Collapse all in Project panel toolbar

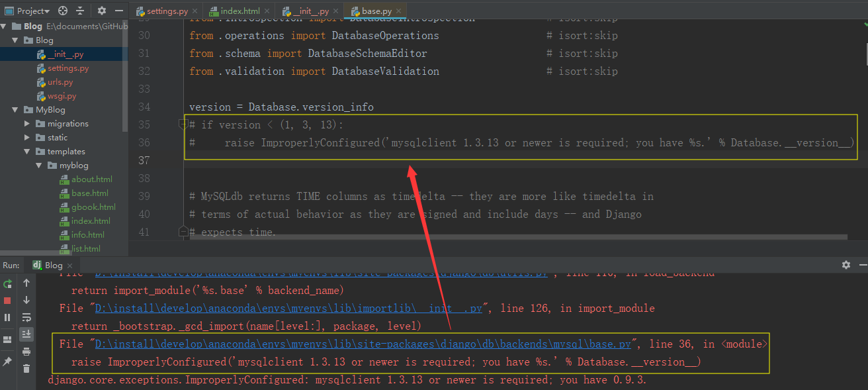80,11
